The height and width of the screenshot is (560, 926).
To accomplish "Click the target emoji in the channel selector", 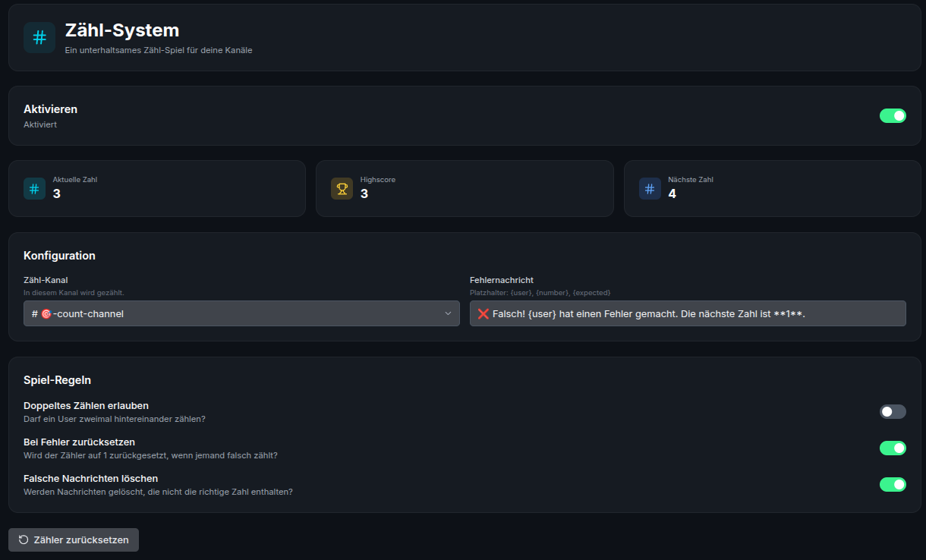I will click(46, 313).
